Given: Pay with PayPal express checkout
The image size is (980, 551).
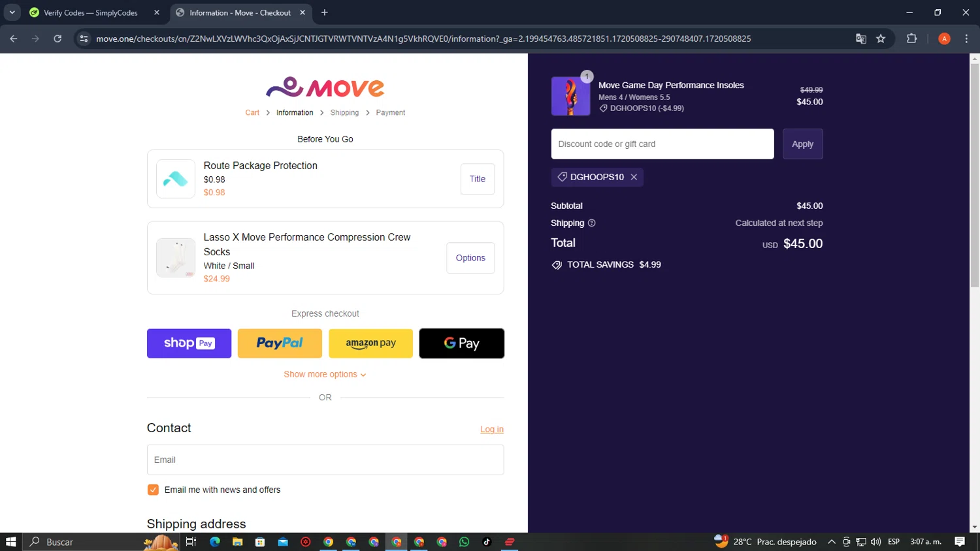Looking at the screenshot, I should point(280,343).
